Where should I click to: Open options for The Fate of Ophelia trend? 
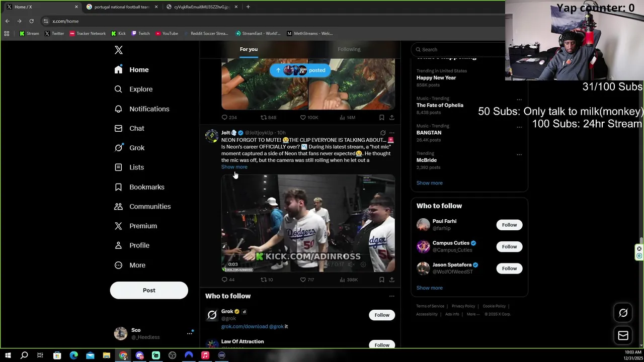point(519,100)
